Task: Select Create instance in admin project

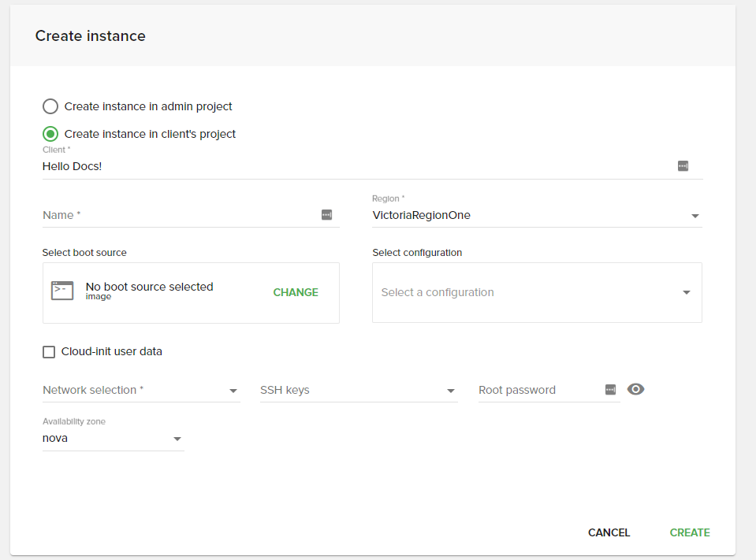Action: point(50,106)
